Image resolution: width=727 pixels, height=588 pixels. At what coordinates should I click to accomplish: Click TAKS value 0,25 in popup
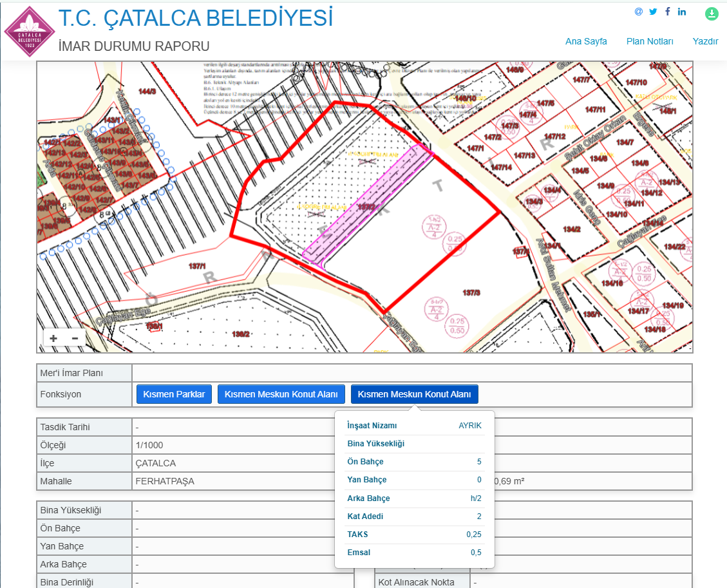coord(474,535)
